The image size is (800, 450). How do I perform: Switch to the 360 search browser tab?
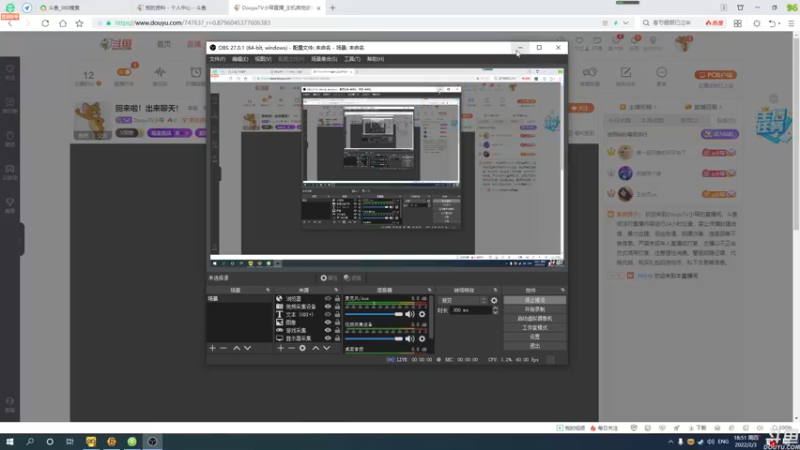(x=82, y=8)
